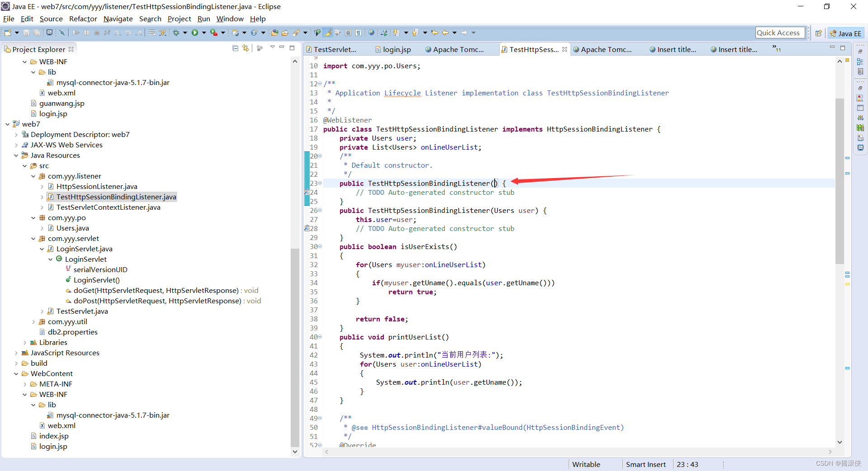Screen dimensions: 868x471
Task: Open the Debug button dropdown arrow
Action: pyautogui.click(x=185, y=33)
